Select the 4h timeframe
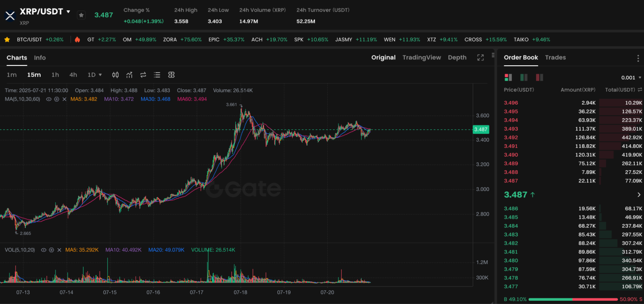Viewport: 644px width, 304px height. click(73, 75)
